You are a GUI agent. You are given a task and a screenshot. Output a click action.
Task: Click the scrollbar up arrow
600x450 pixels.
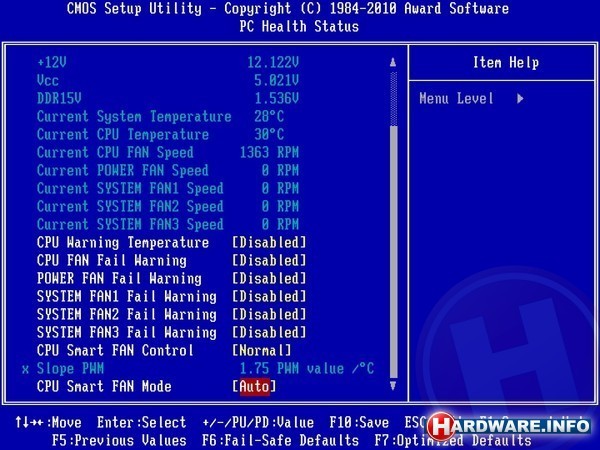click(x=393, y=62)
